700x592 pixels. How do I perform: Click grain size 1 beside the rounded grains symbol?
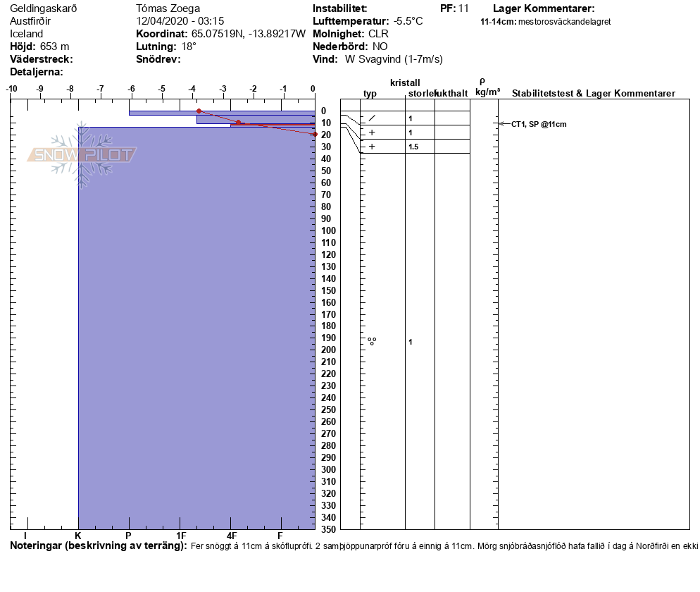point(411,342)
